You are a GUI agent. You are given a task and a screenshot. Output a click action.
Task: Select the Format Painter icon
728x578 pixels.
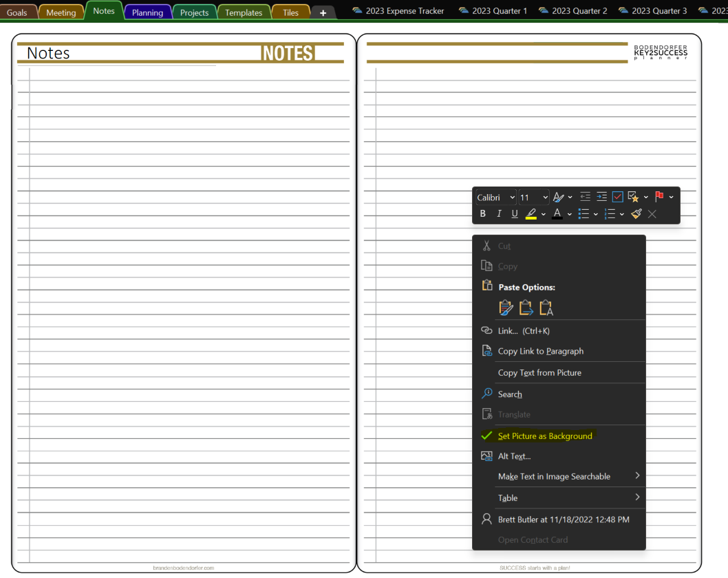tap(636, 213)
